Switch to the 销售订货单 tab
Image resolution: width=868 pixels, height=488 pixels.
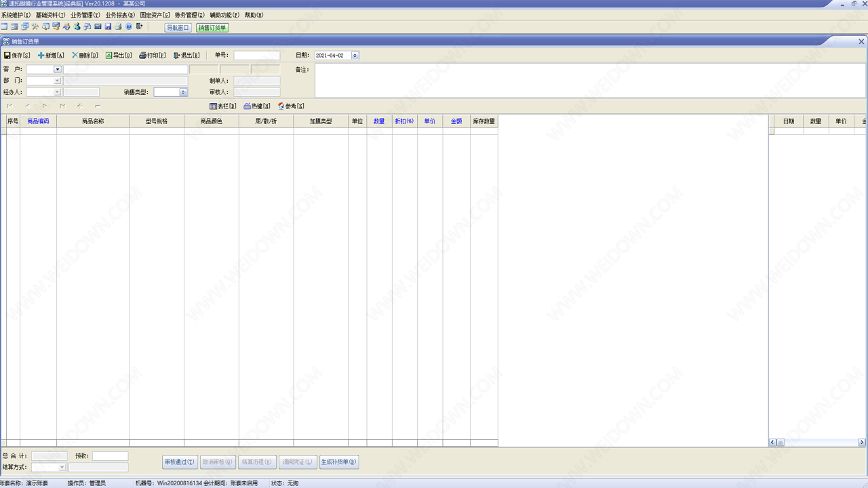click(x=212, y=28)
